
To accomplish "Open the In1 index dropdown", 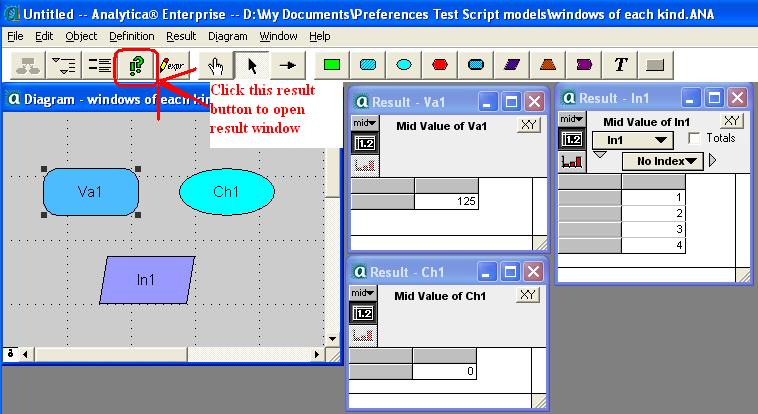I will coord(632,140).
